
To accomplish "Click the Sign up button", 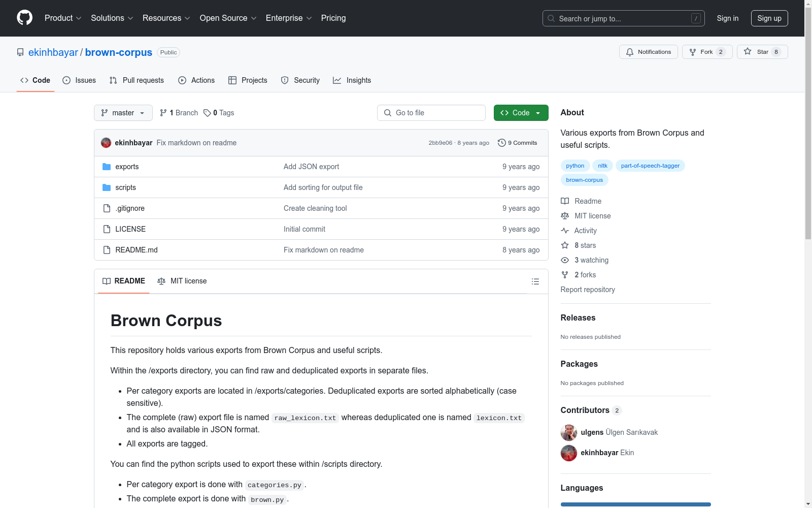I will [x=769, y=18].
